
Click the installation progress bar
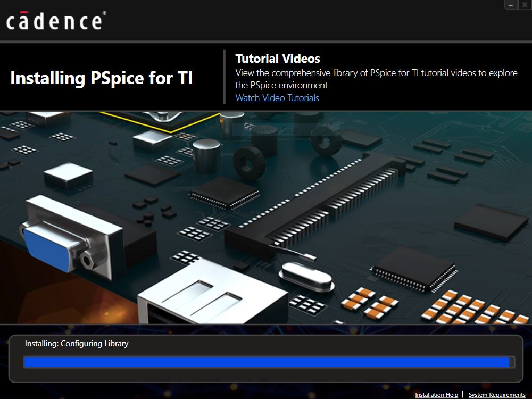[x=269, y=362]
